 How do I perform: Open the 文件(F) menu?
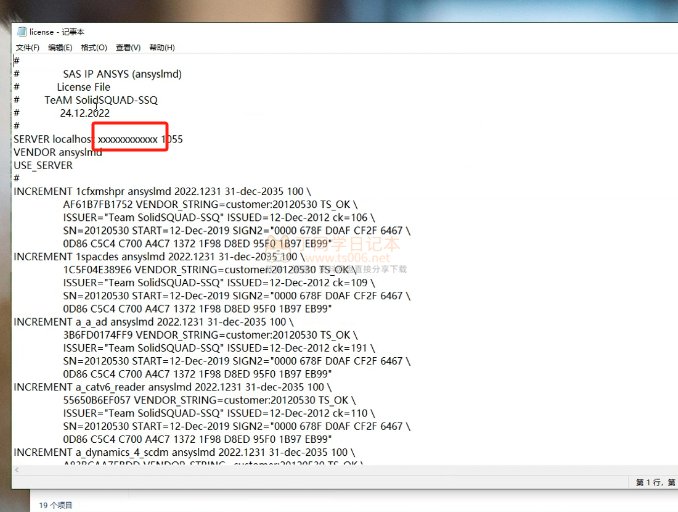(28, 48)
